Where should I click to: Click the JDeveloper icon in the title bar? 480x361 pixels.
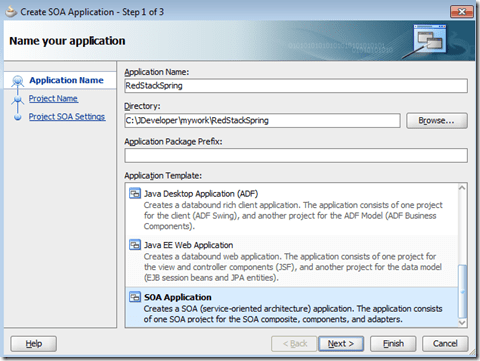[x=11, y=12]
